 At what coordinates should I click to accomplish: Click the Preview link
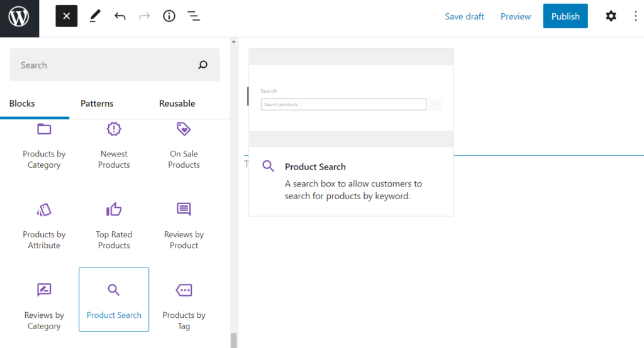[x=516, y=16]
